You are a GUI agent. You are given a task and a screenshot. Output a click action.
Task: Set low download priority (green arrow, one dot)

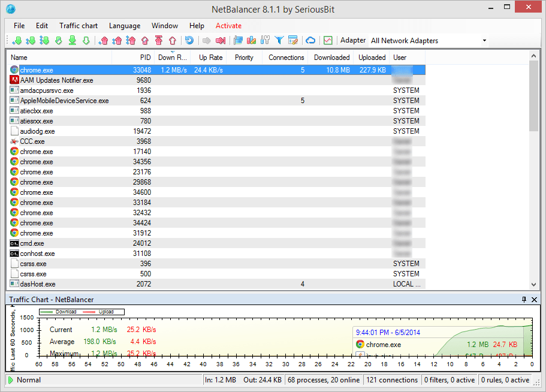[x=17, y=40]
